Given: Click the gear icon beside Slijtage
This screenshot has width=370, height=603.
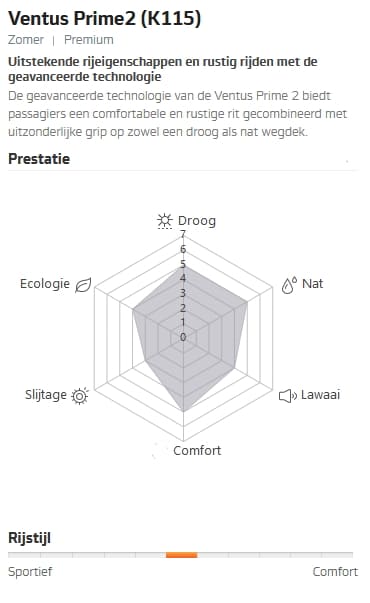Looking at the screenshot, I should point(80,396).
